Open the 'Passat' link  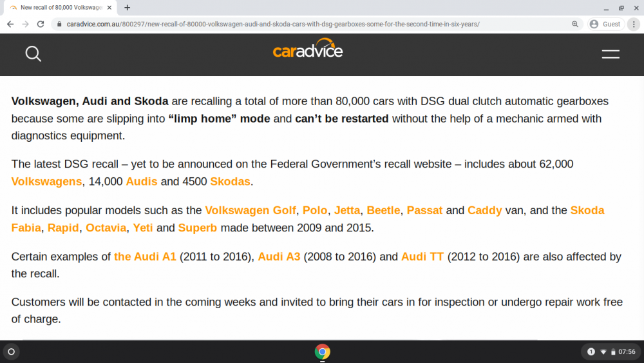(424, 210)
